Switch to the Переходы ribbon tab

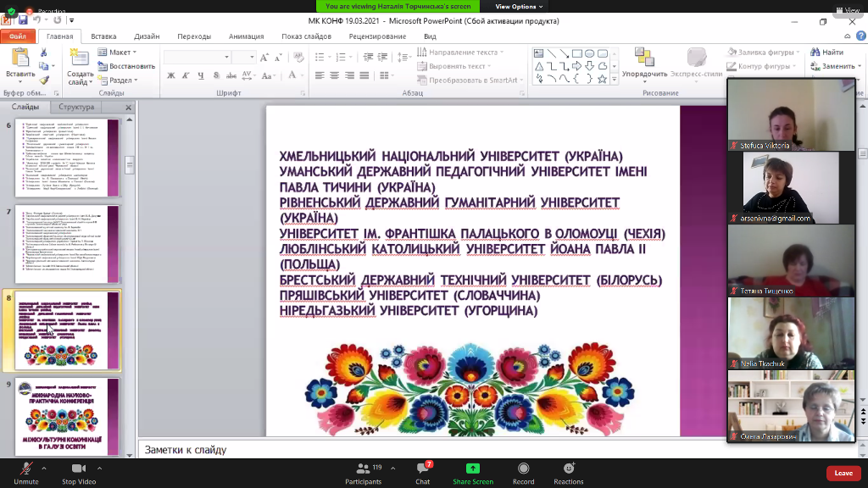[194, 36]
